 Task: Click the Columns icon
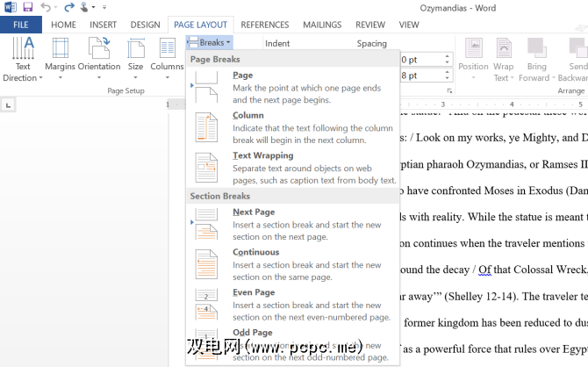coord(167,51)
